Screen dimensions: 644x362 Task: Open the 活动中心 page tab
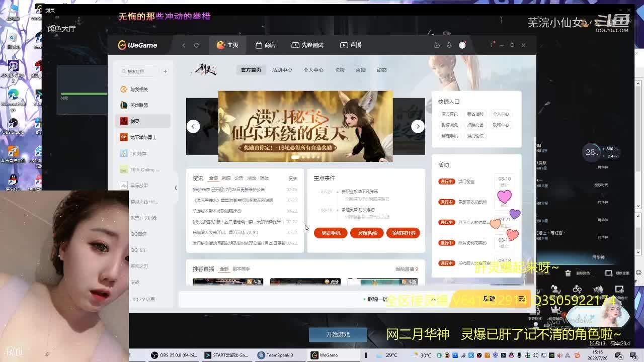pyautogui.click(x=282, y=70)
